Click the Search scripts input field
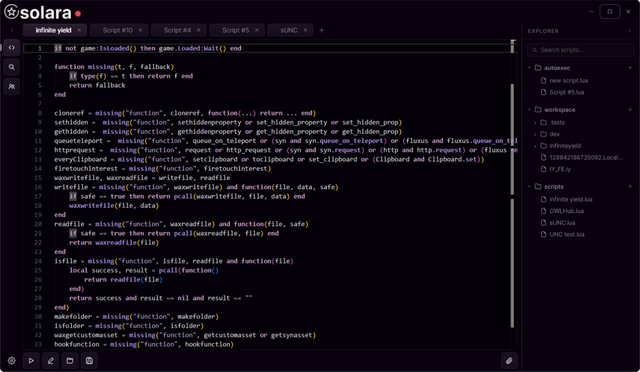Viewport: 640px width, 372px height. point(580,50)
